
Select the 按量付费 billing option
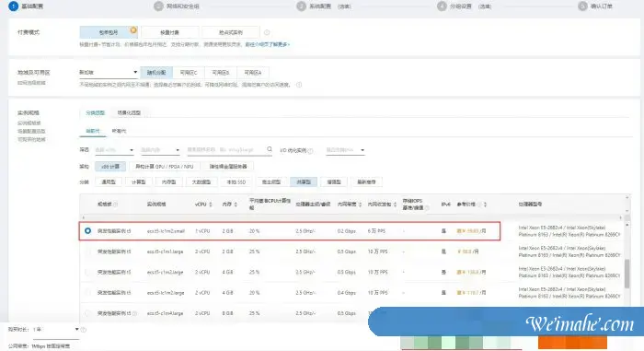point(169,32)
